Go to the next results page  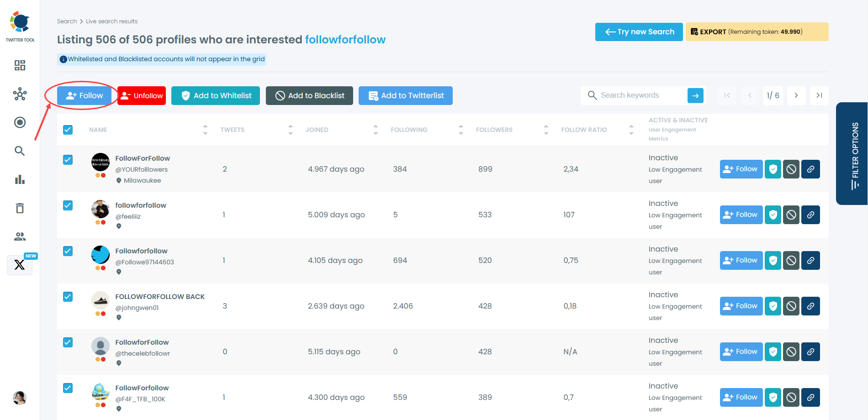click(x=796, y=95)
